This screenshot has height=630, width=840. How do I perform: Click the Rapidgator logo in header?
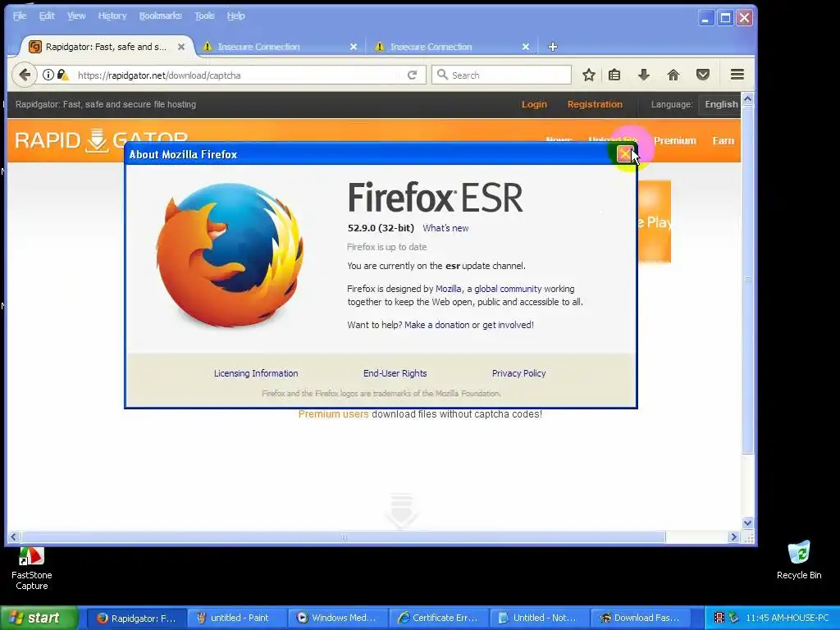point(101,140)
